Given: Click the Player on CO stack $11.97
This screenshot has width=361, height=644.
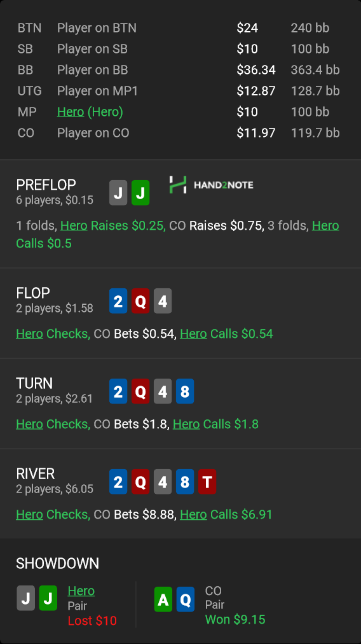Looking at the screenshot, I should pos(256,132).
